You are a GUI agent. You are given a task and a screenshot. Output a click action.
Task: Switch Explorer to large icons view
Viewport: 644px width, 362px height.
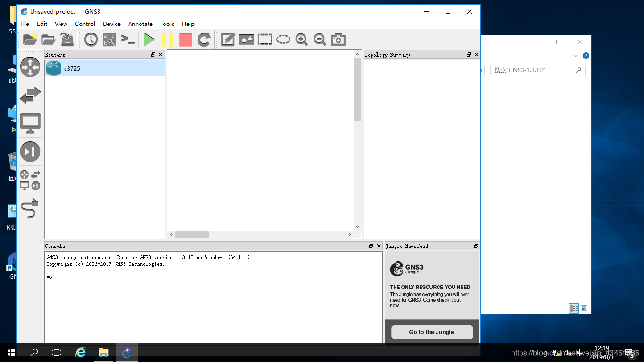pos(584,308)
